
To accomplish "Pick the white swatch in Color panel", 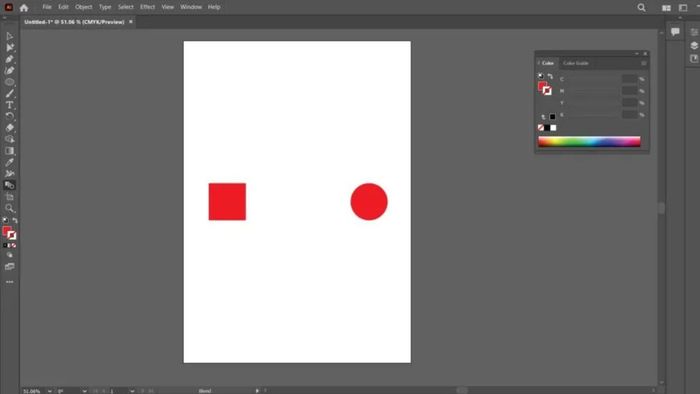I will pos(553,128).
